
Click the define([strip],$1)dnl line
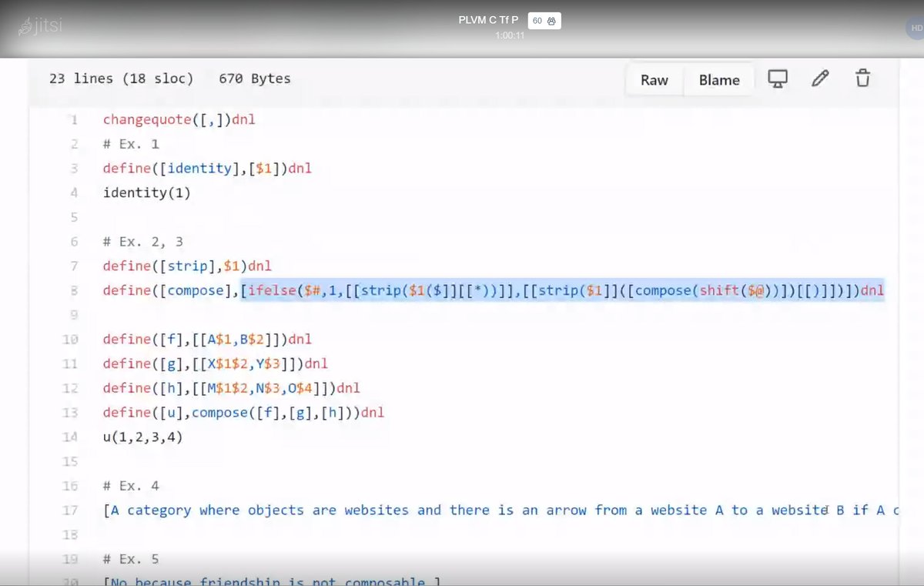tap(187, 266)
